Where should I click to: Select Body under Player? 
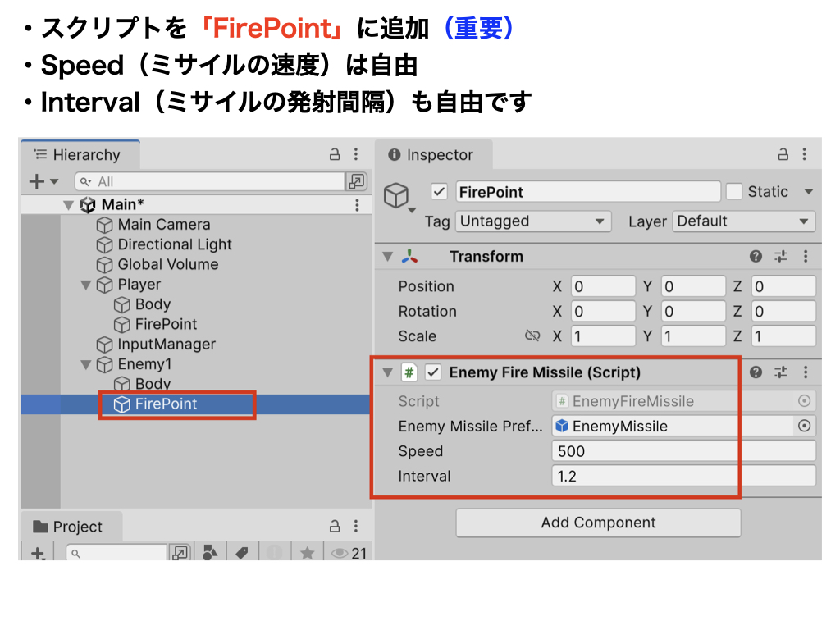point(153,304)
